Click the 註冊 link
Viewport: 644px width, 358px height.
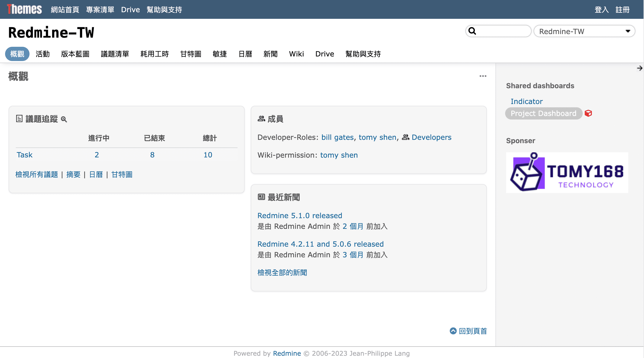(x=622, y=10)
